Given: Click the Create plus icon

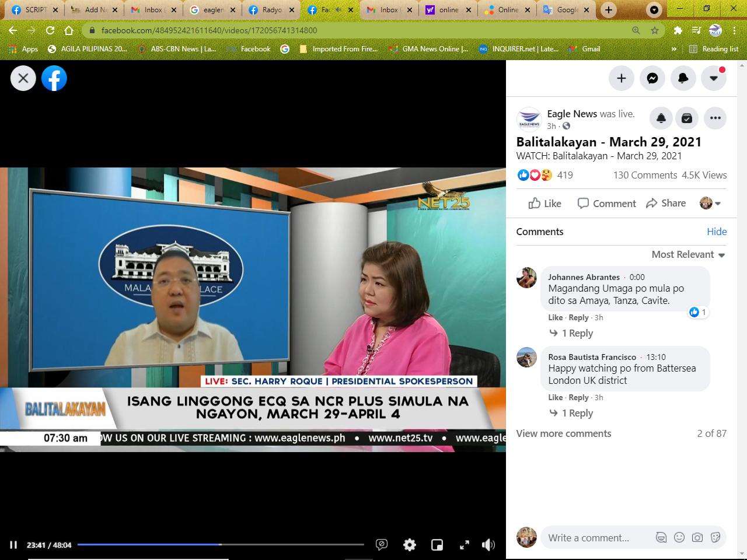Looking at the screenshot, I should (x=622, y=78).
